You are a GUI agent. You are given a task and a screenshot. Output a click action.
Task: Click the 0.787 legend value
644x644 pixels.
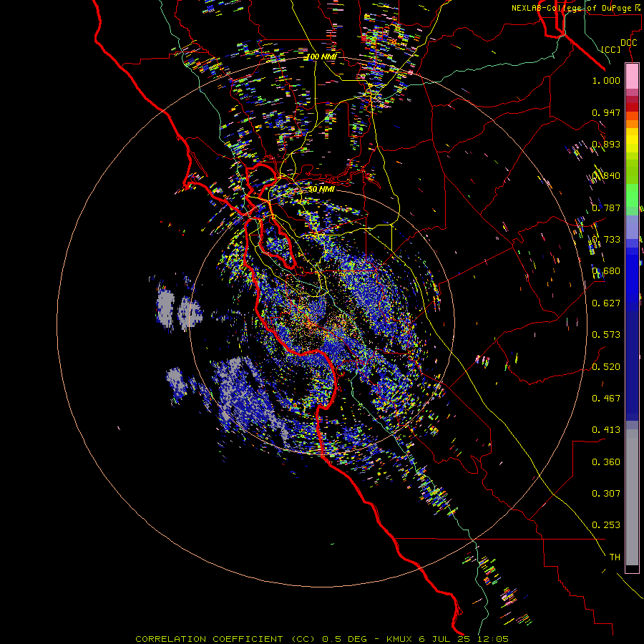tap(606, 208)
